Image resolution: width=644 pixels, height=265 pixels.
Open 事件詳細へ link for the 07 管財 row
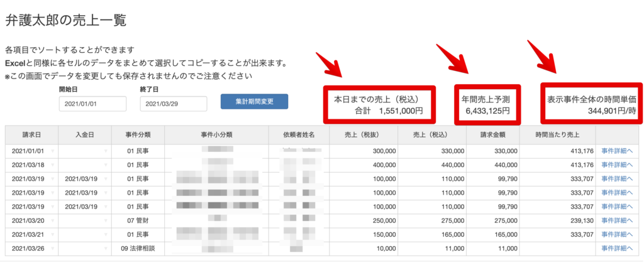click(618, 220)
